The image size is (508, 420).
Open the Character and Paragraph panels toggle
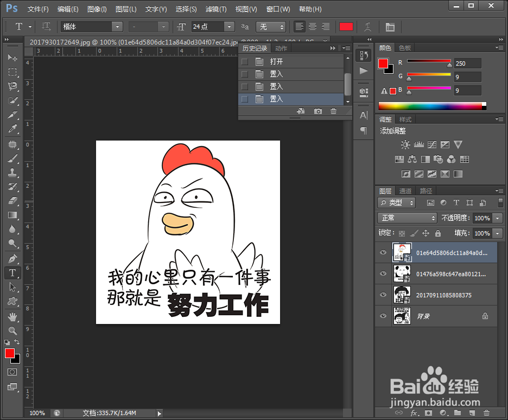click(x=390, y=27)
